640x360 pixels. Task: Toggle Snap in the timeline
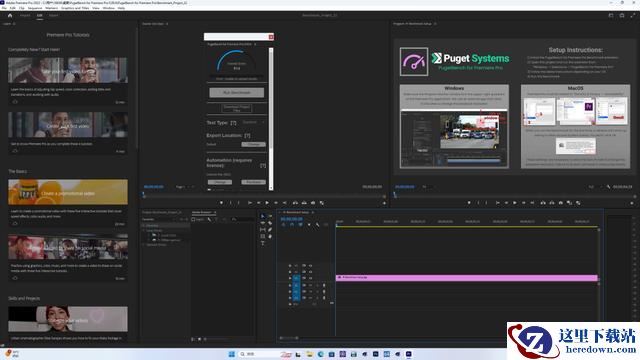pyautogui.click(x=292, y=224)
